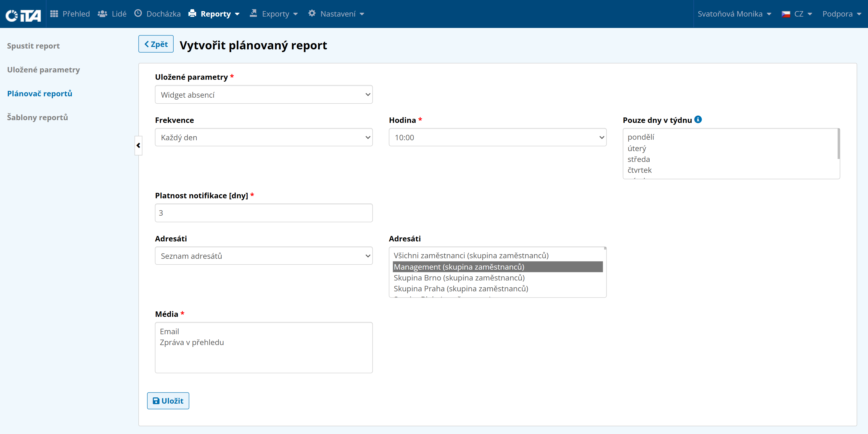Expand the Reporty menu
868x434 pixels.
(x=214, y=14)
